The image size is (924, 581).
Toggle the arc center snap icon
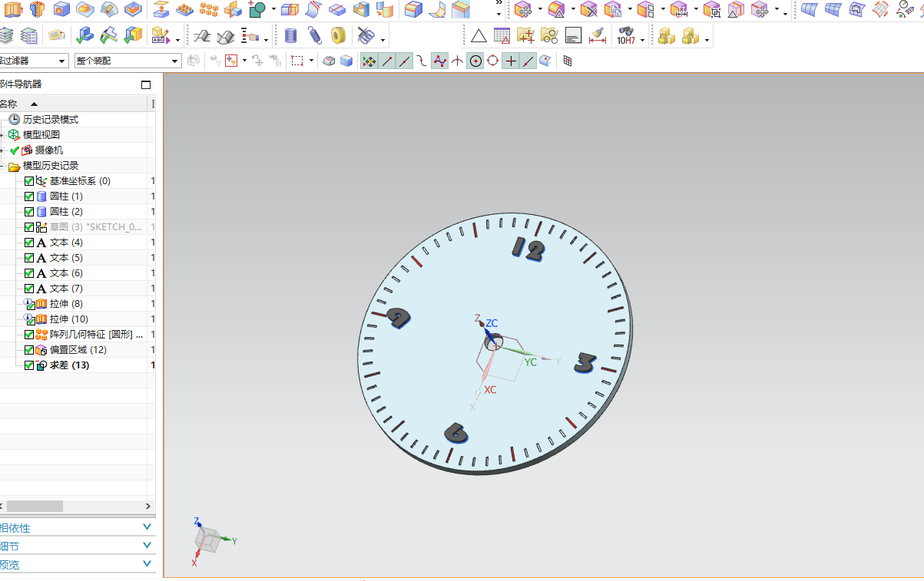[475, 61]
